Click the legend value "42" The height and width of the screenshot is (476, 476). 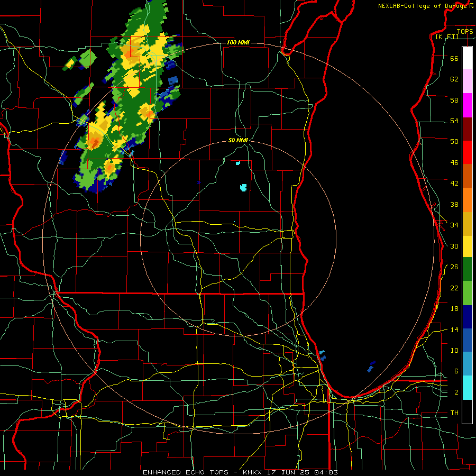(454, 184)
